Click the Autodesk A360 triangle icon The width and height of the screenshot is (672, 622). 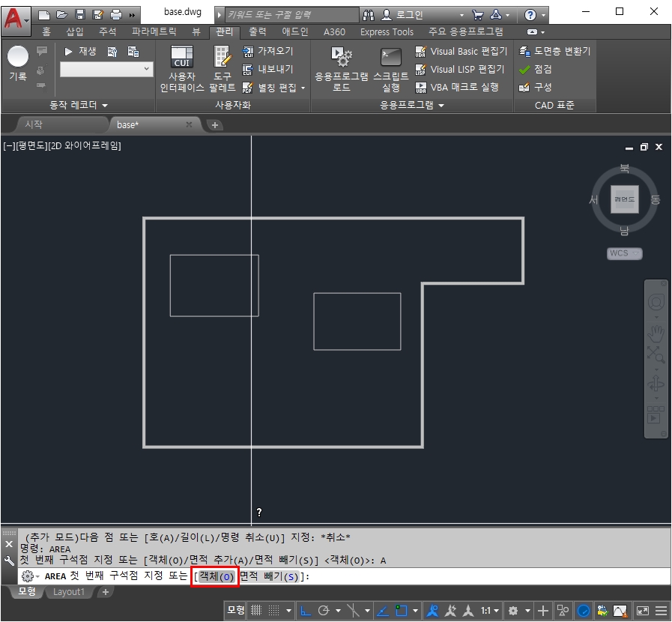tap(496, 15)
